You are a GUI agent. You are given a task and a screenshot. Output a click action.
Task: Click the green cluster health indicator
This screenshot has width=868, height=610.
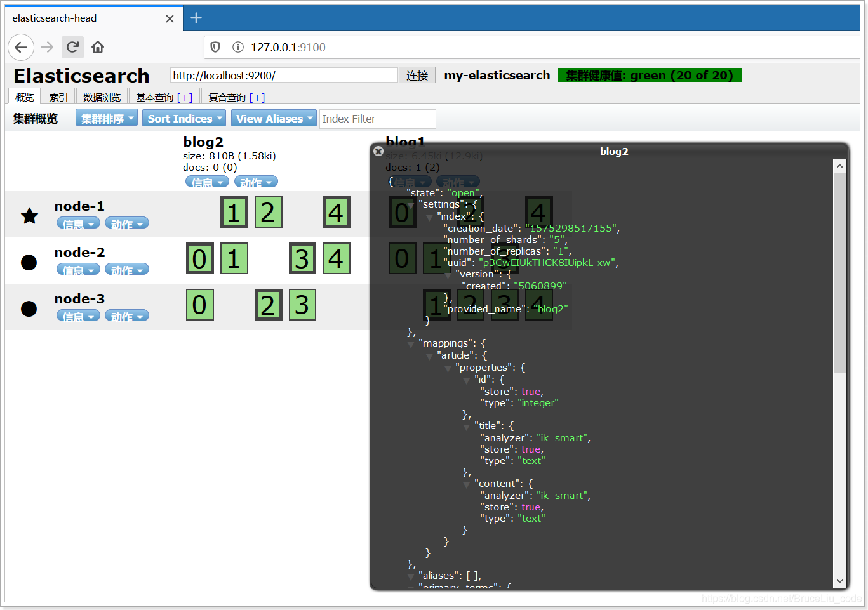pyautogui.click(x=650, y=76)
